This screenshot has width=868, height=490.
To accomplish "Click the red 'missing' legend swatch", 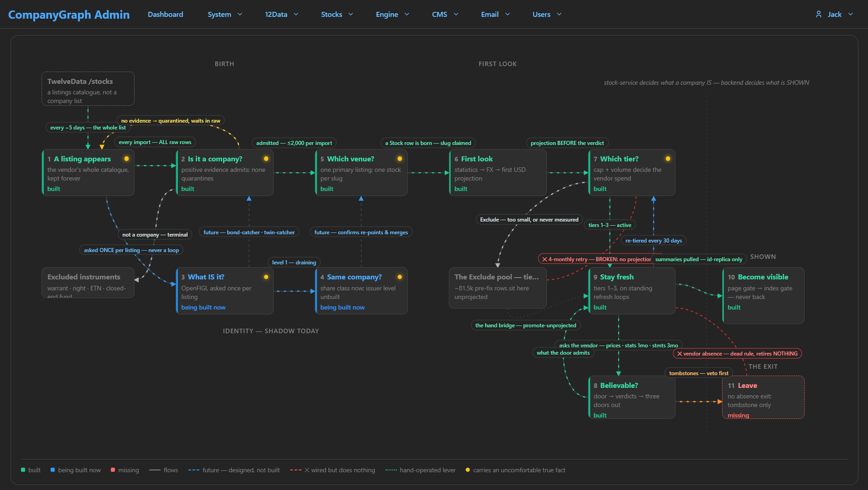I will 113,470.
